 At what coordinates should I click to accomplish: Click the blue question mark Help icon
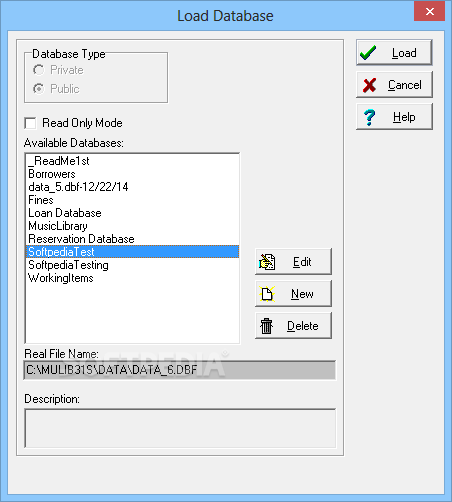pyautogui.click(x=370, y=117)
